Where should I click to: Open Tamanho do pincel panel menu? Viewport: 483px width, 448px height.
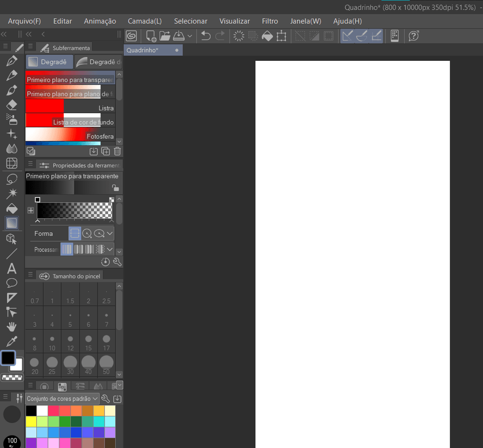tap(31, 274)
